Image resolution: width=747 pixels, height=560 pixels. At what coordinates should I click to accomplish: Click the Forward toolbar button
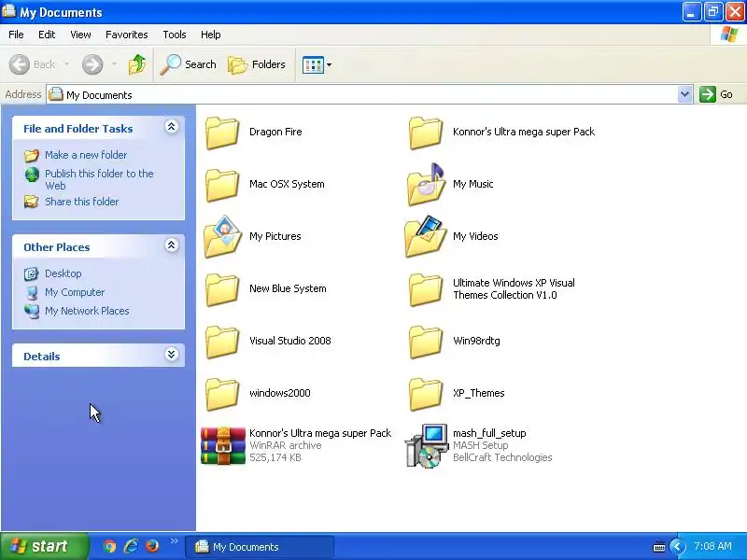coord(92,64)
